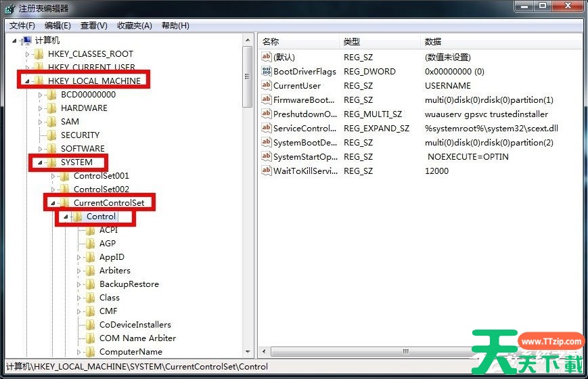Click the HKEY_LOCAL_MACHINE folder icon
The width and height of the screenshot is (588, 379).
click(x=39, y=81)
